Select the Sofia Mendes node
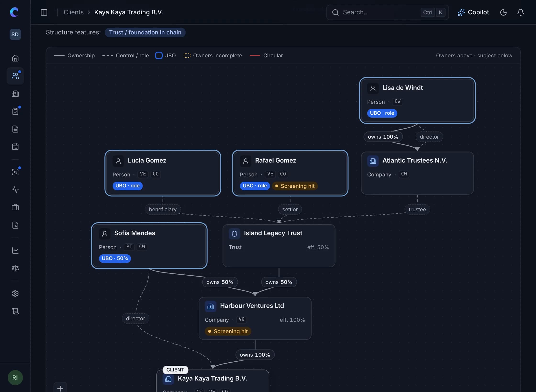Screen dimensions: 536x392 (x=149, y=246)
